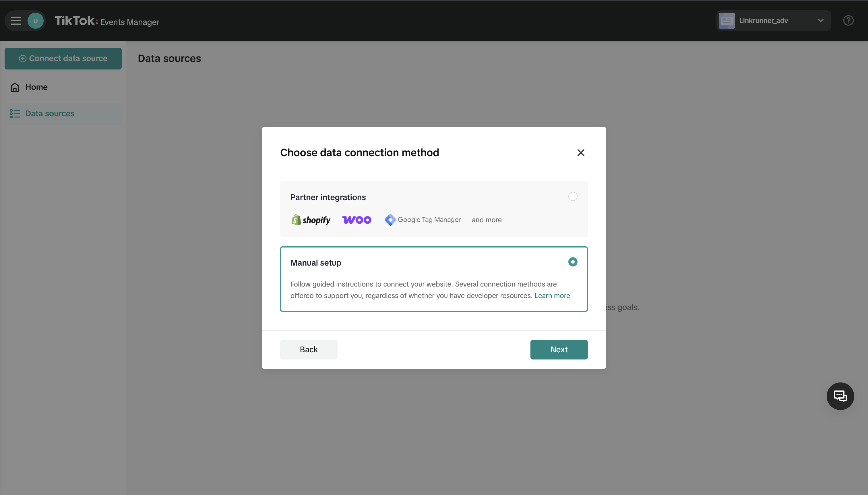This screenshot has height=495, width=868.
Task: Click the 'and more' text
Action: (x=486, y=220)
